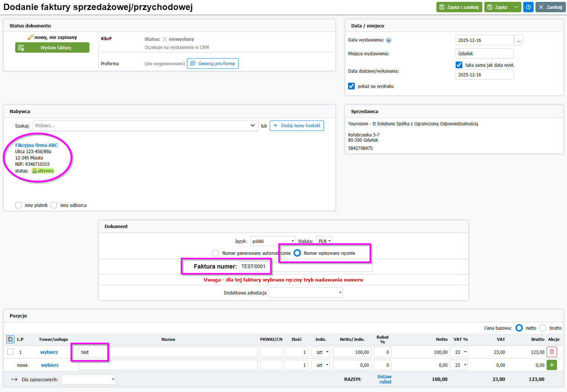Viewport: 567px width, 392px height.
Task: Select brutto as Cena bazowa
Action: (x=543, y=328)
